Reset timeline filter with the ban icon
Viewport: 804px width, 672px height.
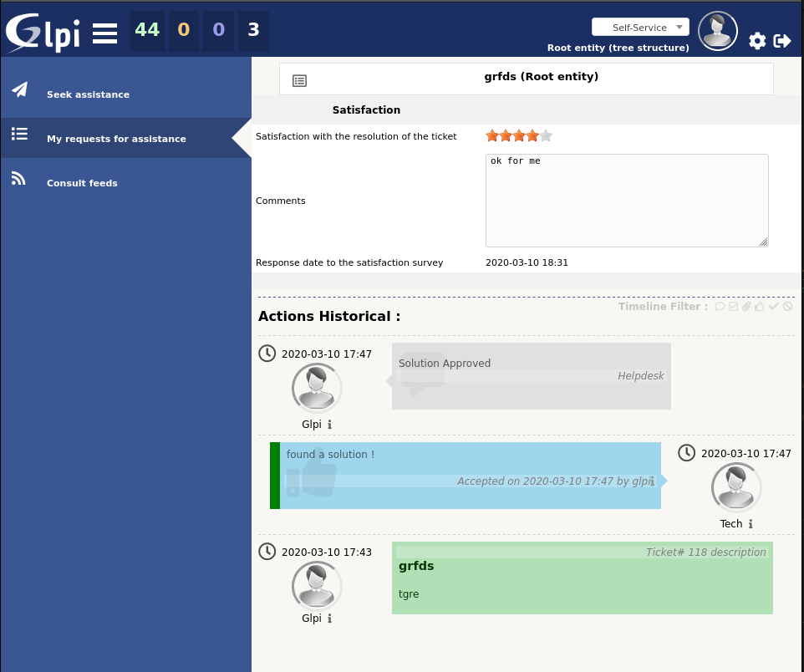(786, 307)
